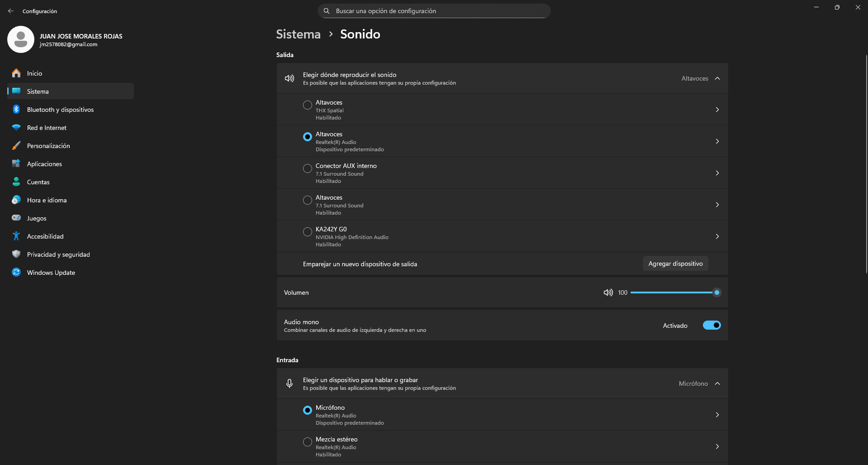The width and height of the screenshot is (868, 465).
Task: Click the back arrow icon next to Configuración
Action: pos(11,11)
